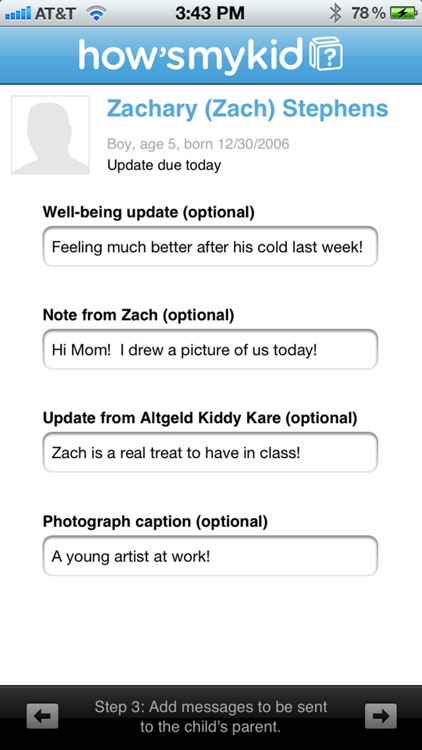The height and width of the screenshot is (750, 422).
Task: Tap the 'Update due today' status text
Action: point(164,165)
